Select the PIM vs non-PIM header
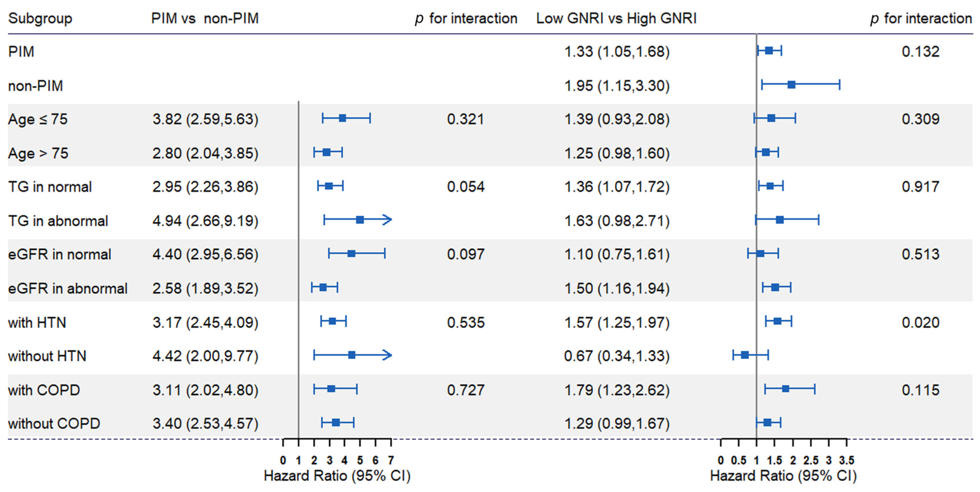The width and height of the screenshot is (980, 492). (205, 18)
